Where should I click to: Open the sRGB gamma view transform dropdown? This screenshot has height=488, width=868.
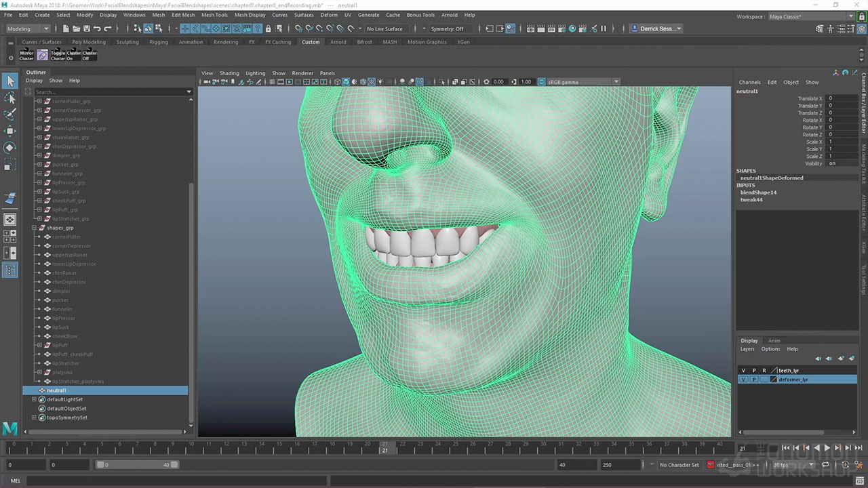click(x=578, y=82)
